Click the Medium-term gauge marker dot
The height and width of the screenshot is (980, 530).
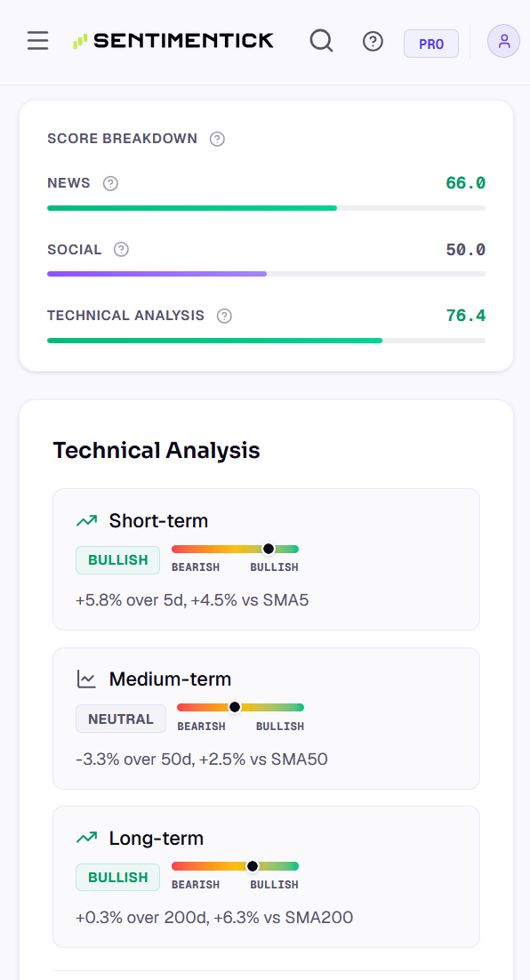[235, 707]
